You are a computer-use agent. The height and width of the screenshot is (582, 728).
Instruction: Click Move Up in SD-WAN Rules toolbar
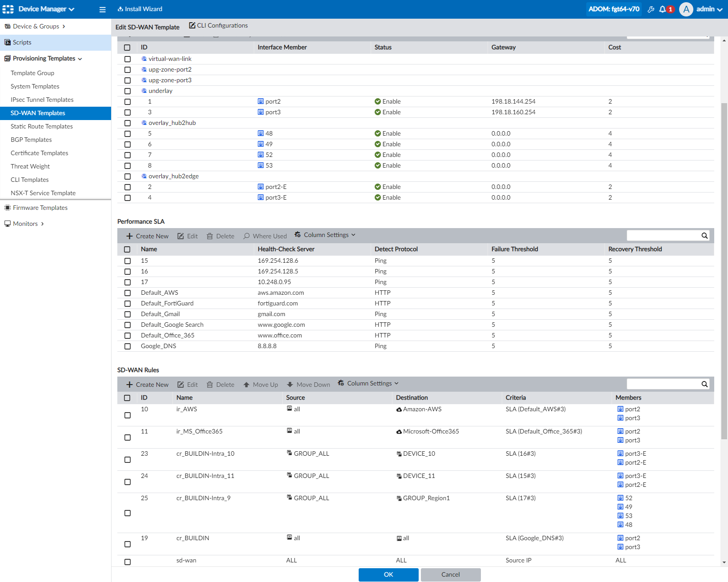click(x=260, y=384)
